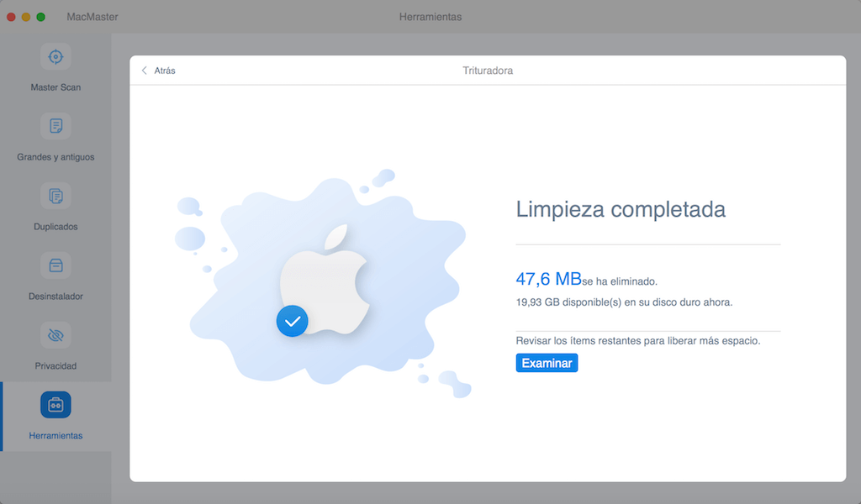Open the Duplicados icon
The width and height of the screenshot is (861, 504).
click(55, 196)
